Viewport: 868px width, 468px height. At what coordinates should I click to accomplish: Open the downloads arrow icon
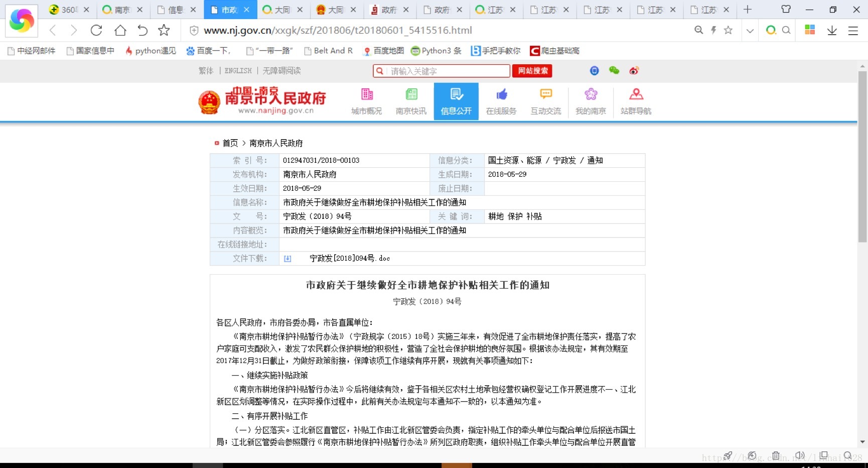coord(832,31)
